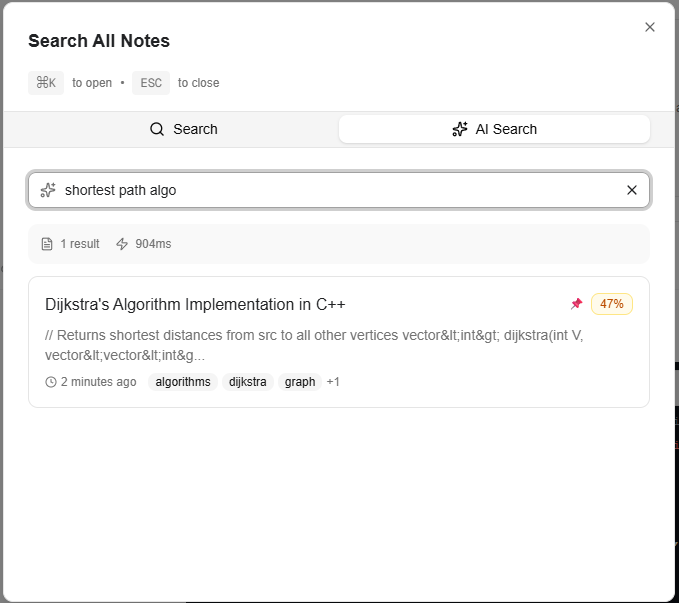679x603 pixels.
Task: Click the document icon beside "1 result"
Action: click(x=47, y=244)
